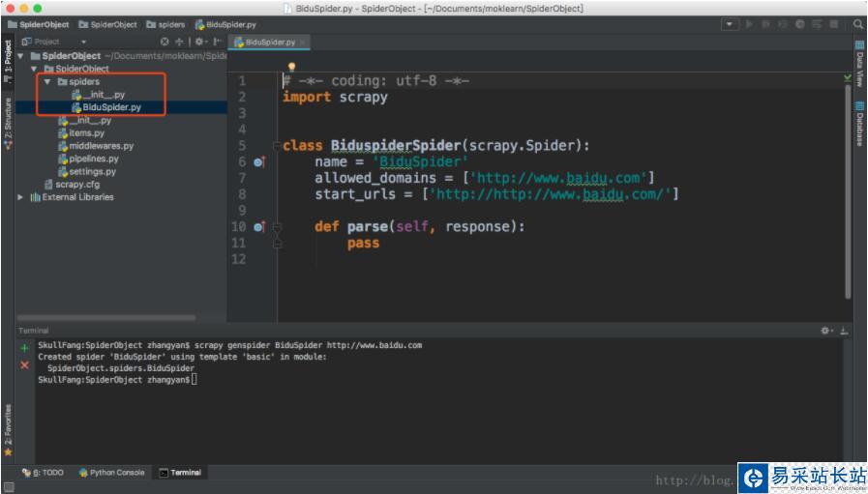868x494 pixels.
Task: Click line number 9 in the gutter
Action: pyautogui.click(x=242, y=211)
